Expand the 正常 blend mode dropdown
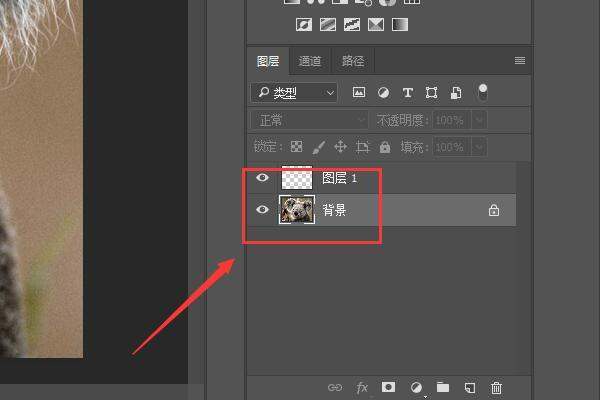This screenshot has width=600, height=400. click(310, 120)
